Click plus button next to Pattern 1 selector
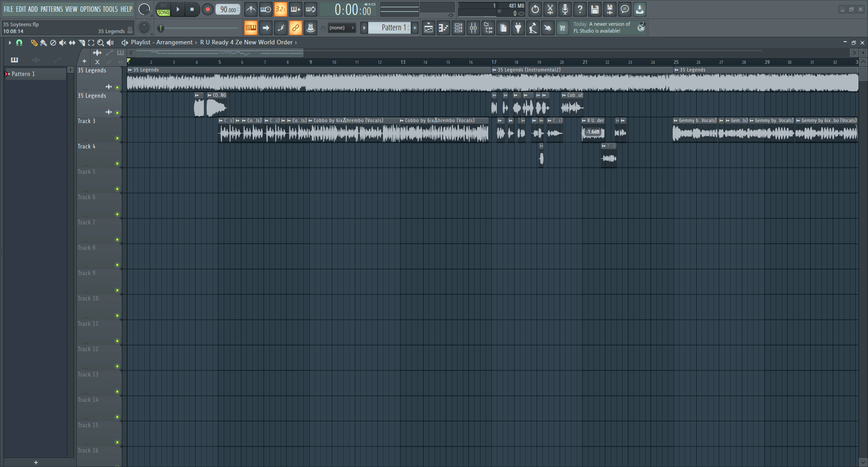 click(415, 28)
